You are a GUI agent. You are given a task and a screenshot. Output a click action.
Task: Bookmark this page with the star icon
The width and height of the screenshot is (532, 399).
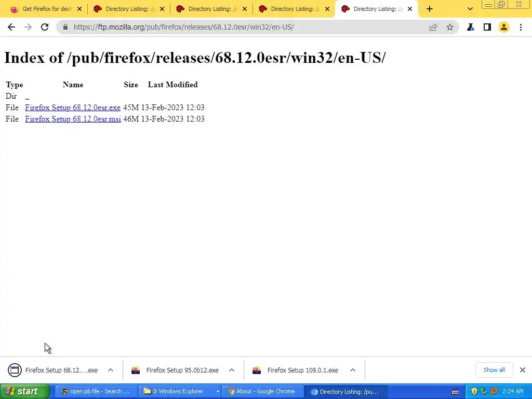(x=450, y=27)
